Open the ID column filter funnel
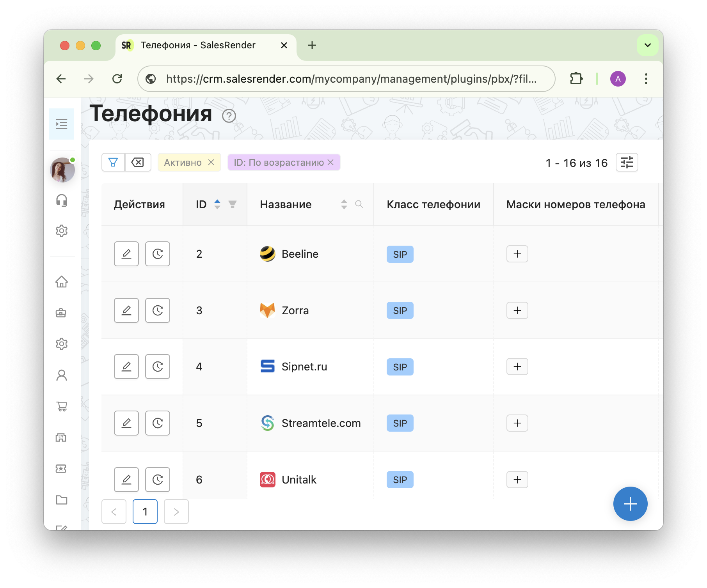Image resolution: width=707 pixels, height=588 pixels. 233,204
